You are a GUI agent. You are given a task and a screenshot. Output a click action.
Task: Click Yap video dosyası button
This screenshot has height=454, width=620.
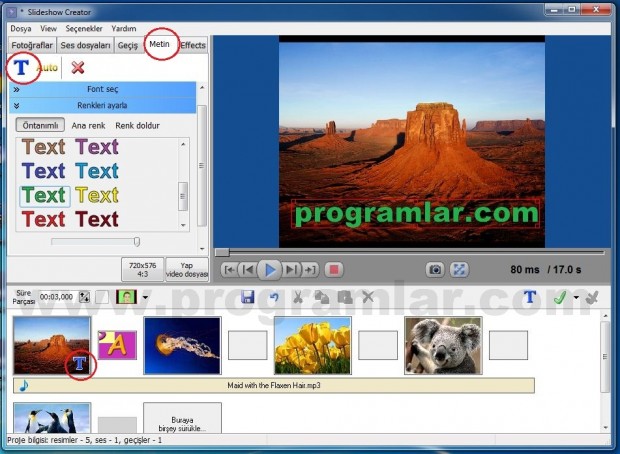click(x=187, y=269)
